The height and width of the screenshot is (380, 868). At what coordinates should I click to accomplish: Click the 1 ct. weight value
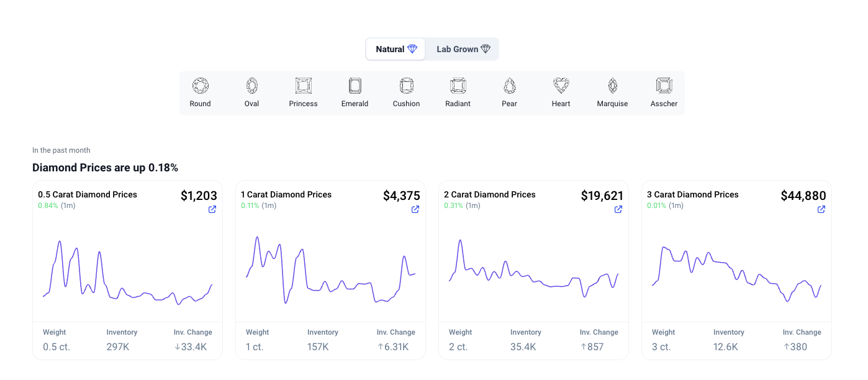point(255,346)
